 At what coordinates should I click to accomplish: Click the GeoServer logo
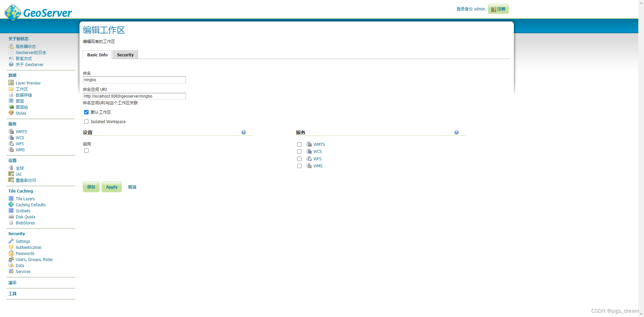tap(38, 12)
